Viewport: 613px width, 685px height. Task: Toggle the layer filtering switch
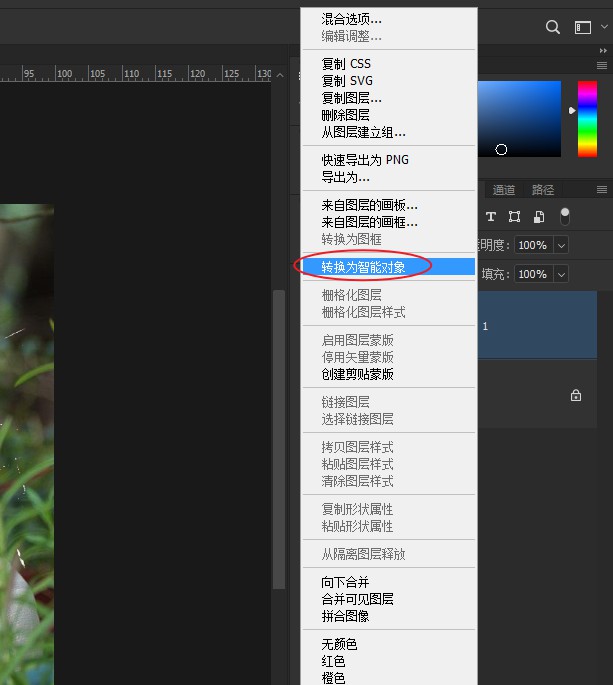click(565, 217)
